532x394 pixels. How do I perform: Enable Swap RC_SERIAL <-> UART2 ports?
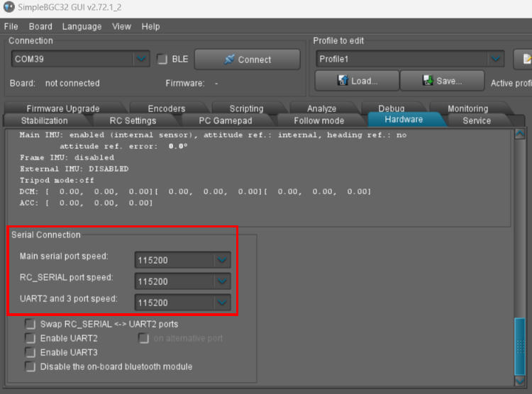coord(31,324)
